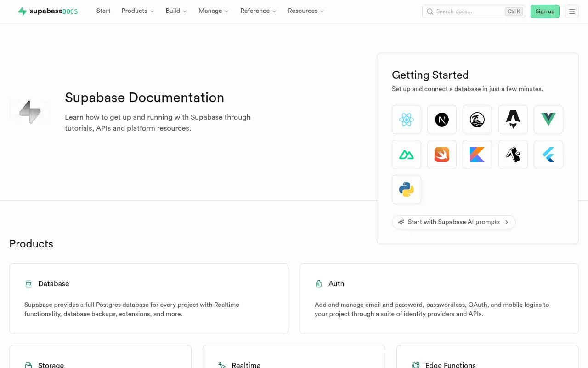Open the Realtime product card
The height and width of the screenshot is (368, 588).
coord(294,357)
